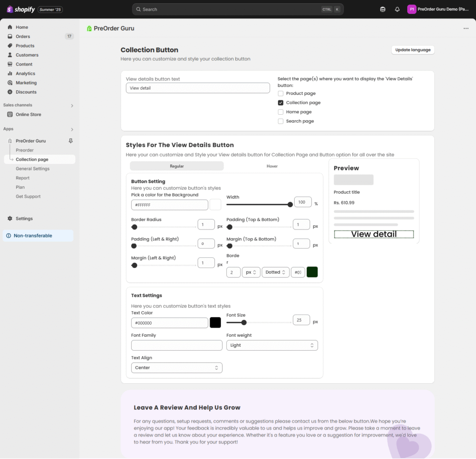Open the three-dot menu in app header

point(466,28)
